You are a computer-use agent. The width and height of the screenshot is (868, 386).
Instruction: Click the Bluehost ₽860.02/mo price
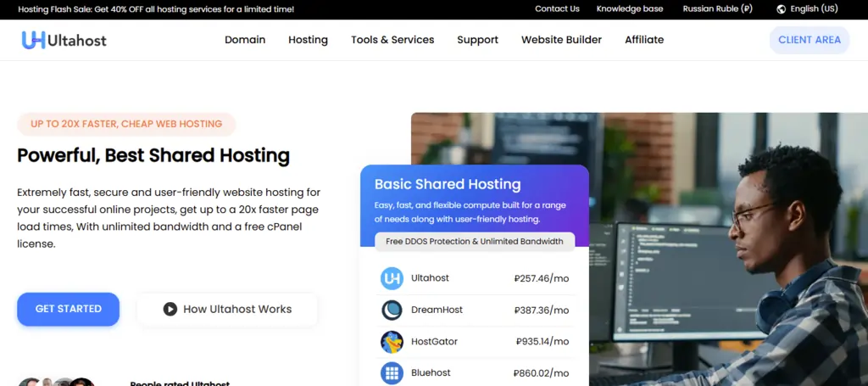pos(541,373)
